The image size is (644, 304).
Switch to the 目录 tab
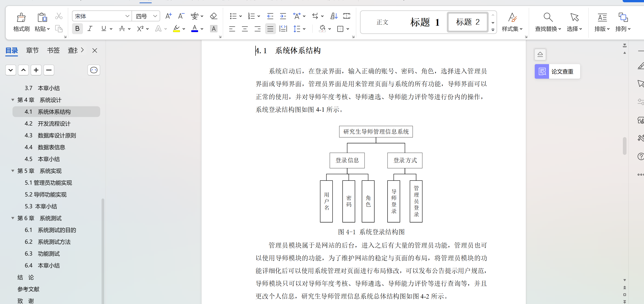[x=12, y=50]
